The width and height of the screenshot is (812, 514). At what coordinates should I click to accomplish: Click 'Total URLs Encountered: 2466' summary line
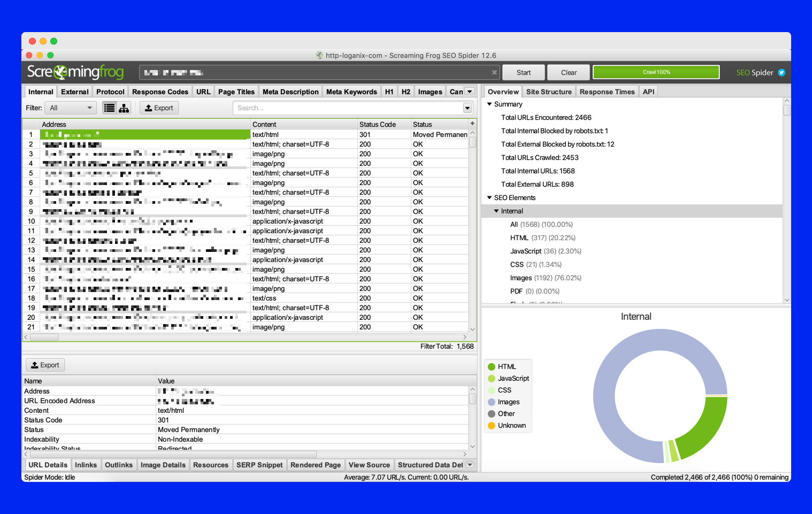(546, 118)
